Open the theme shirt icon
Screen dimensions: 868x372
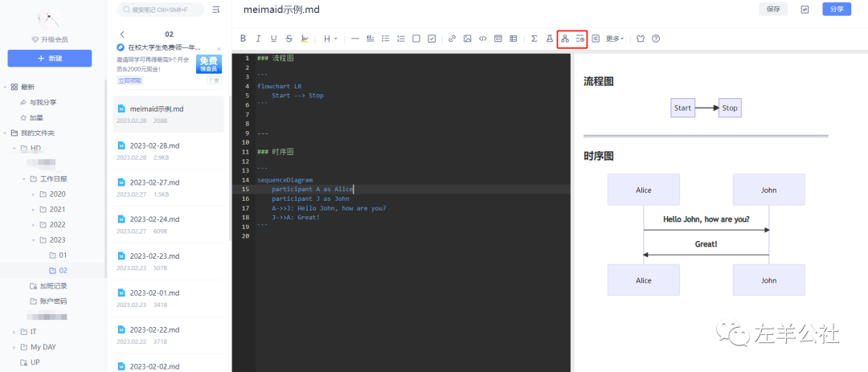[641, 39]
